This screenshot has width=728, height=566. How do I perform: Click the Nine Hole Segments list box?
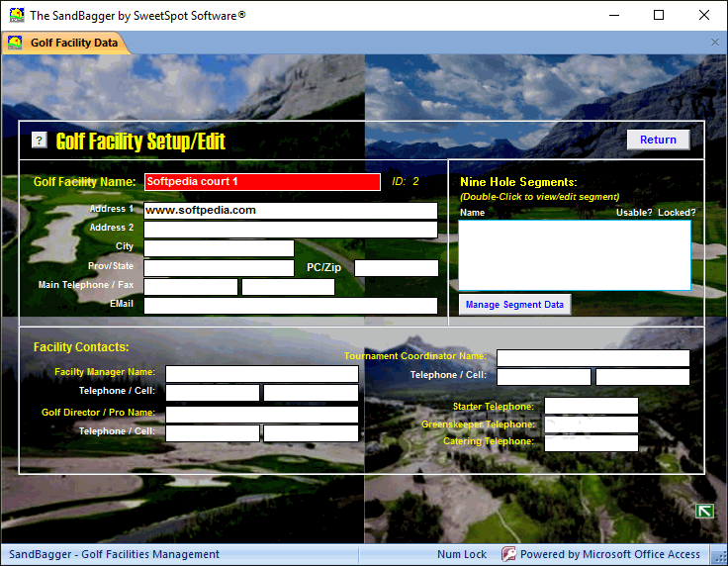[575, 255]
